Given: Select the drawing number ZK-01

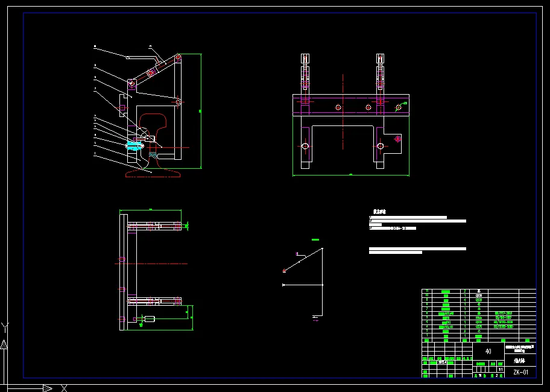Looking at the screenshot, I should (x=520, y=372).
